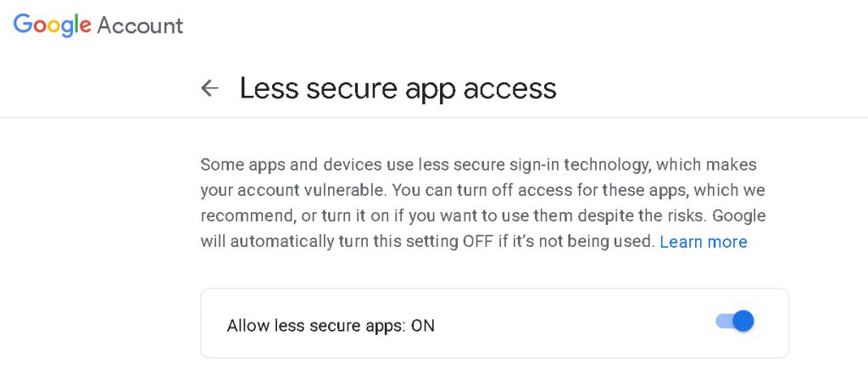Click the red letter e in Google logo
868x386 pixels.
pyautogui.click(x=86, y=26)
